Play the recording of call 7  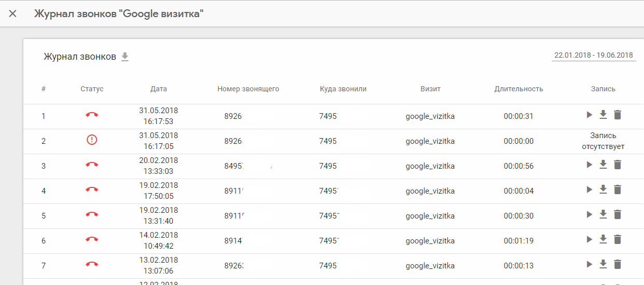coord(589,264)
